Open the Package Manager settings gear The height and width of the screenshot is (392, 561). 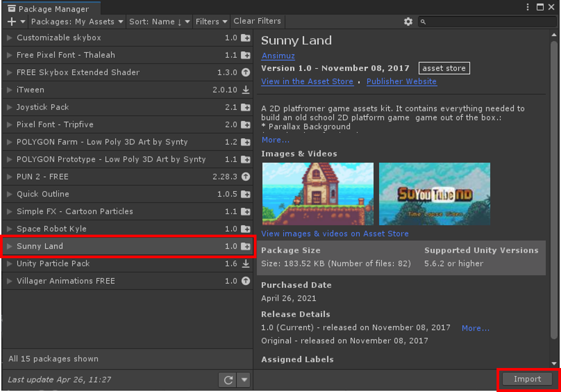pyautogui.click(x=408, y=21)
